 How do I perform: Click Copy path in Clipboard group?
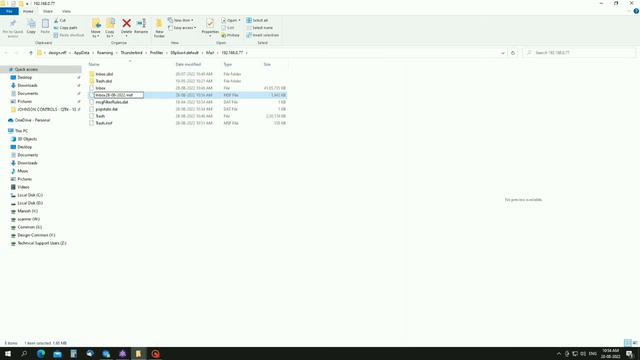pyautogui.click(x=65, y=28)
